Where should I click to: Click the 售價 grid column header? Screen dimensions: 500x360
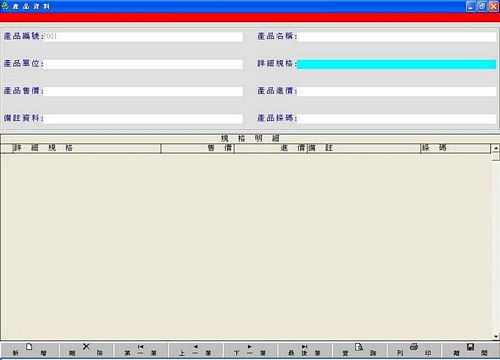(198, 148)
